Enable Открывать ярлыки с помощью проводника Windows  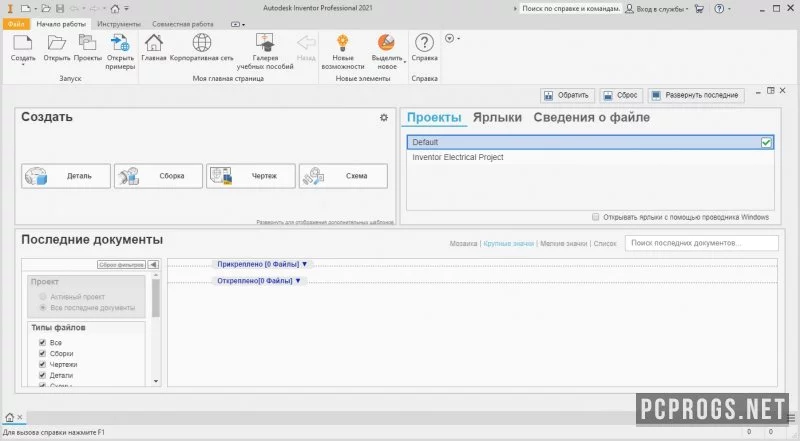595,217
